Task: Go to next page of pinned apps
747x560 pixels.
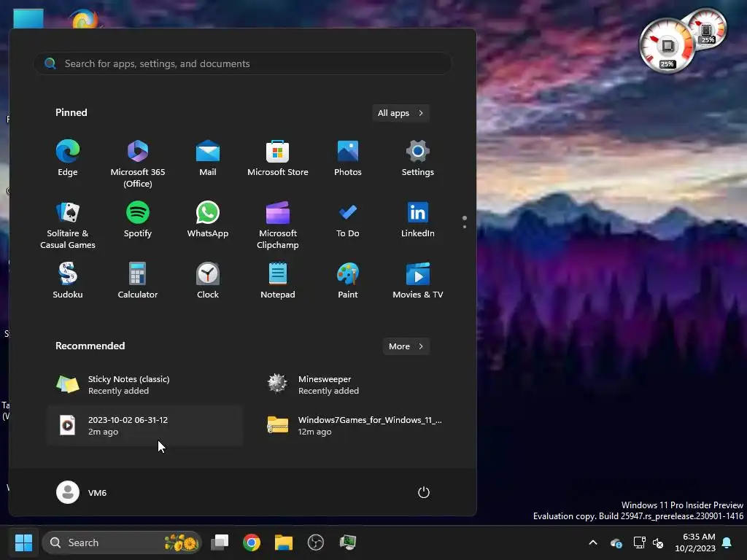Action: 465,227
